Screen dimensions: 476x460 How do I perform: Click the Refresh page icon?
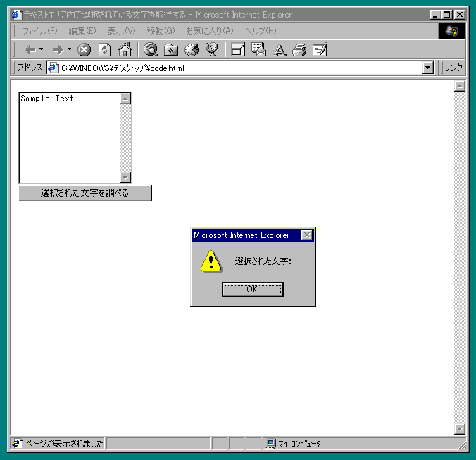[105, 50]
